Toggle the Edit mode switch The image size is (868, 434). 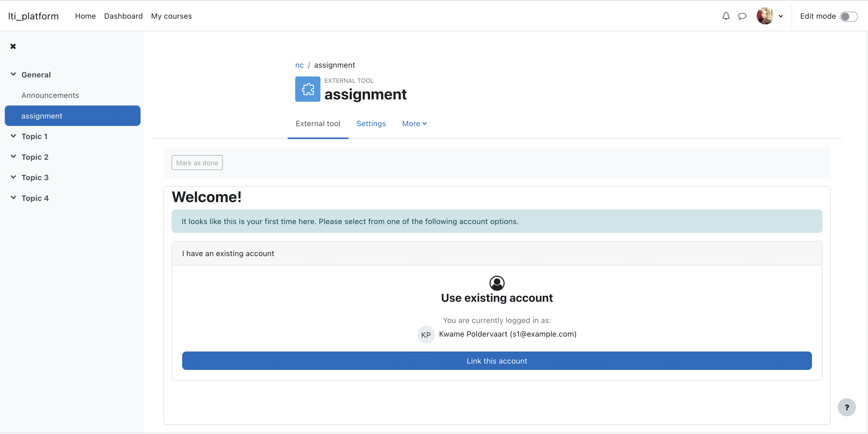(x=849, y=16)
